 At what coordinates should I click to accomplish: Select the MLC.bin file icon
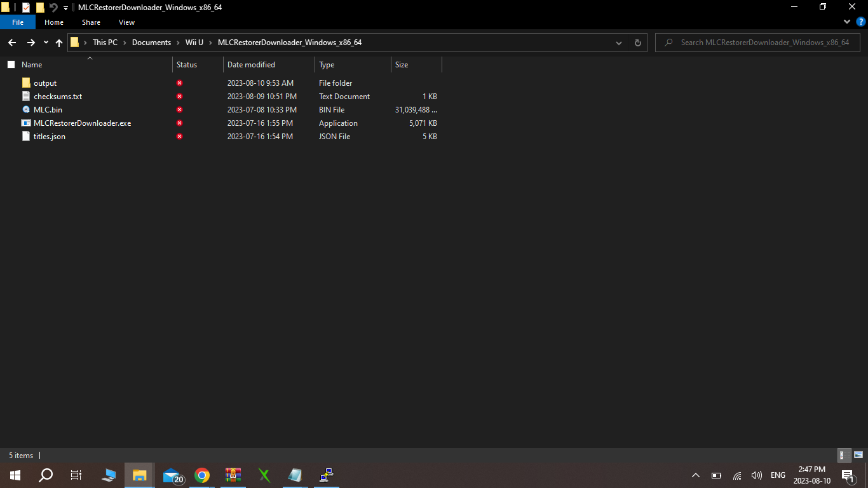[26, 109]
